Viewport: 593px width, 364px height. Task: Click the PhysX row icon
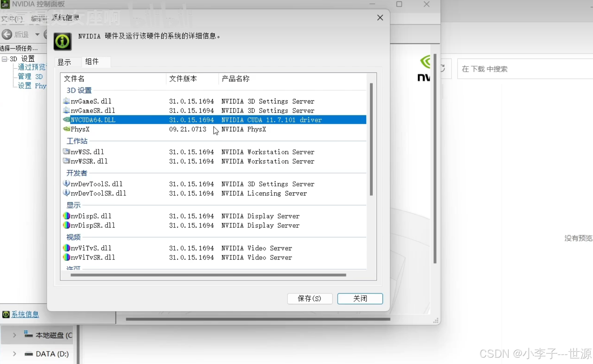(x=66, y=129)
